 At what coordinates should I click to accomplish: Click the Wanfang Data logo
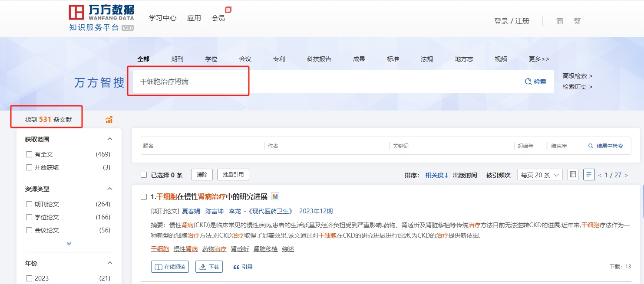(101, 18)
